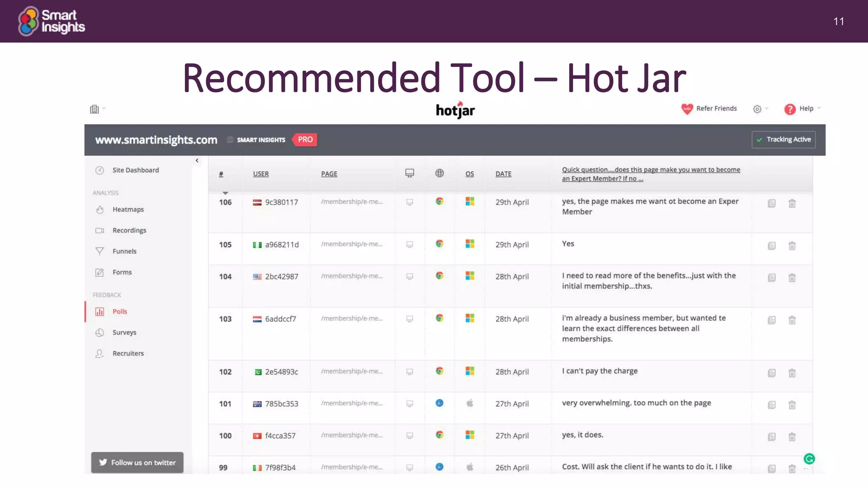The image size is (868, 488).
Task: Open the settings gear dropdown
Action: [760, 109]
